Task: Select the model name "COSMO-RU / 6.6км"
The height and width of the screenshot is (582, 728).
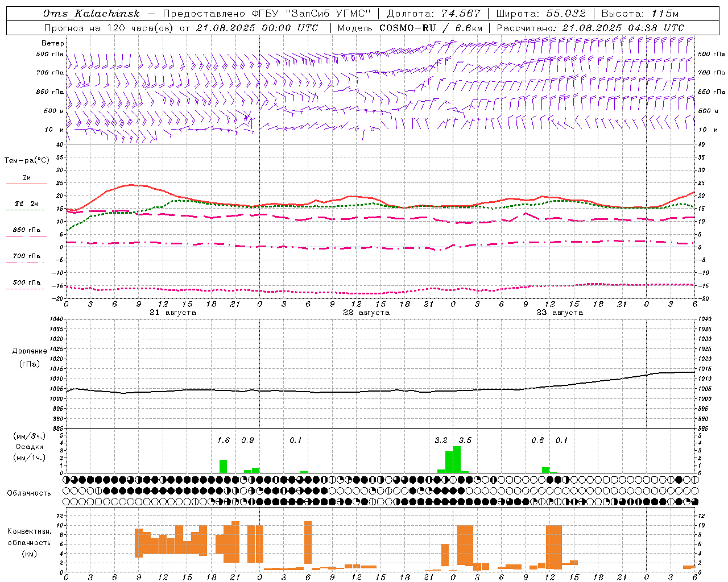Action: coord(431,28)
